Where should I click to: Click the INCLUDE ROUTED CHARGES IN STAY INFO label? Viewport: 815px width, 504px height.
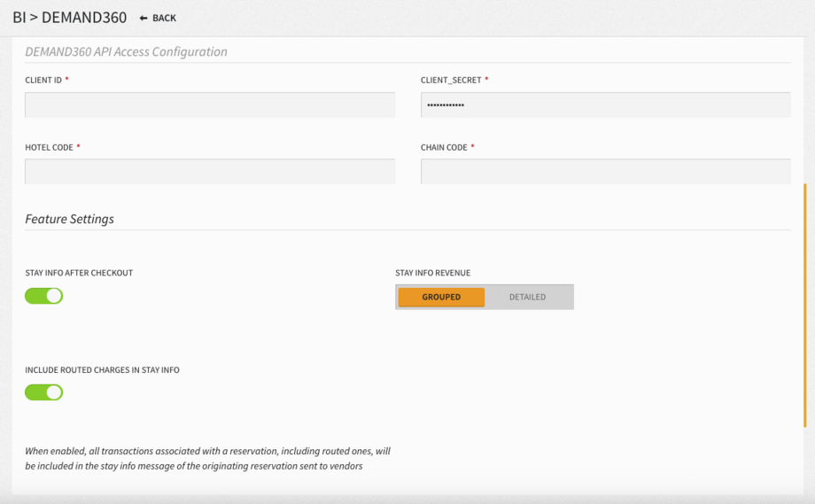click(103, 370)
